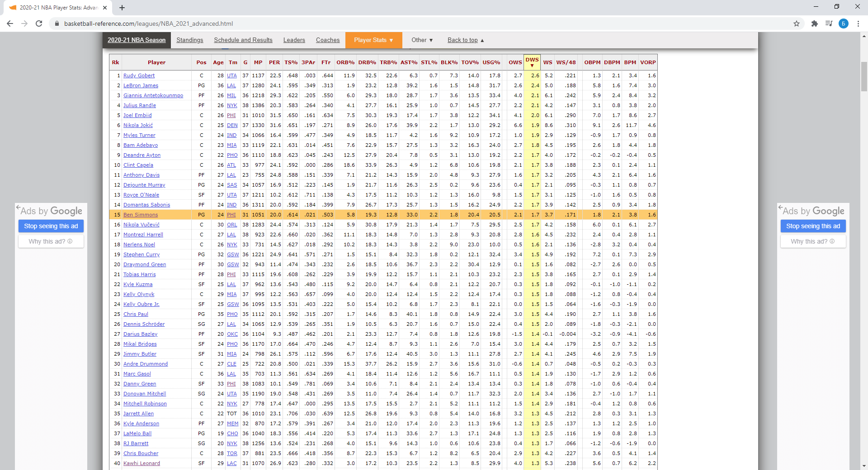Open a new browser tab

(122, 8)
